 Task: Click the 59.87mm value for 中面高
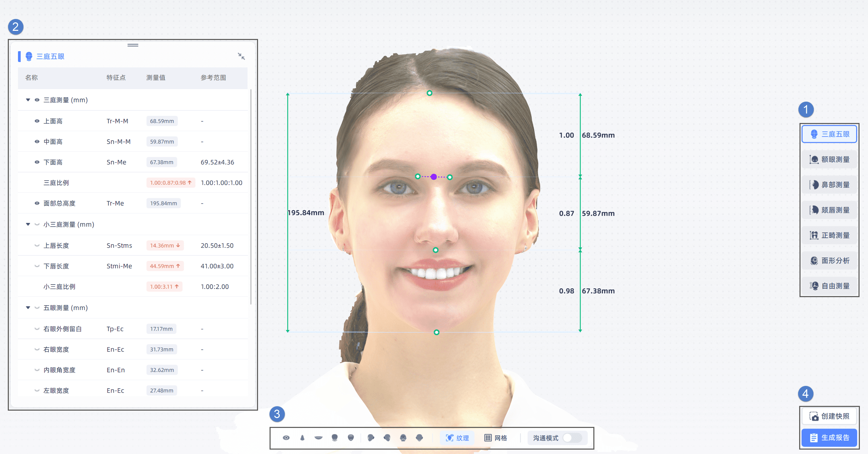[162, 142]
